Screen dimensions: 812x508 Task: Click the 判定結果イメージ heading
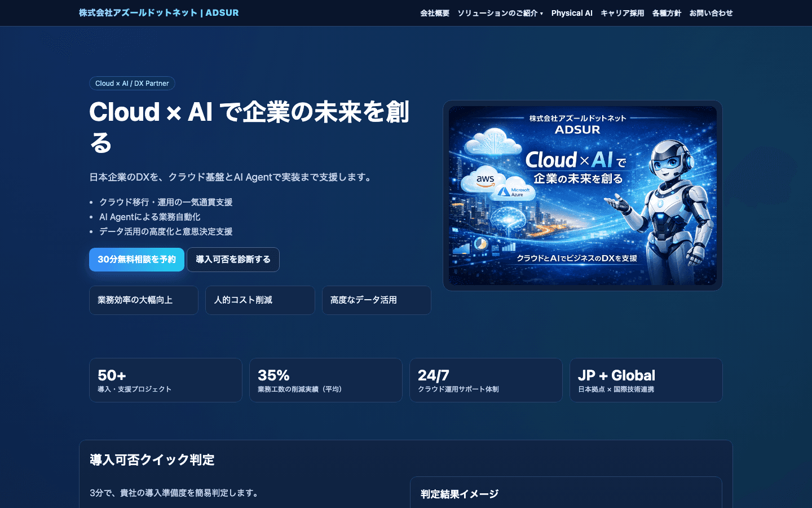coord(460,494)
